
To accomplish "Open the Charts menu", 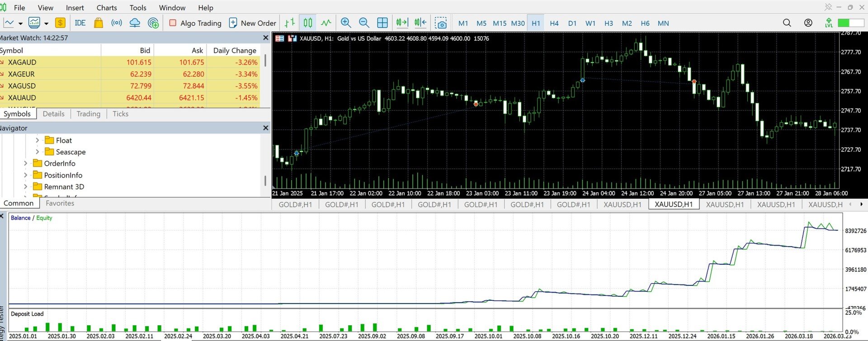I will [x=107, y=8].
